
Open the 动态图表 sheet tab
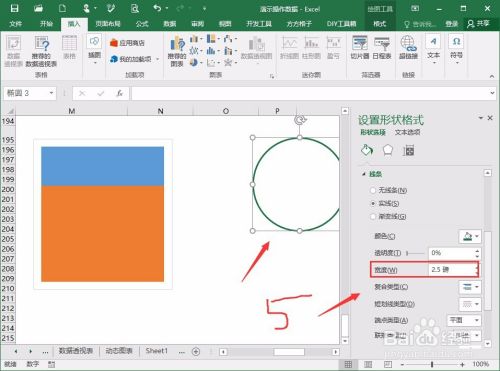119,351
